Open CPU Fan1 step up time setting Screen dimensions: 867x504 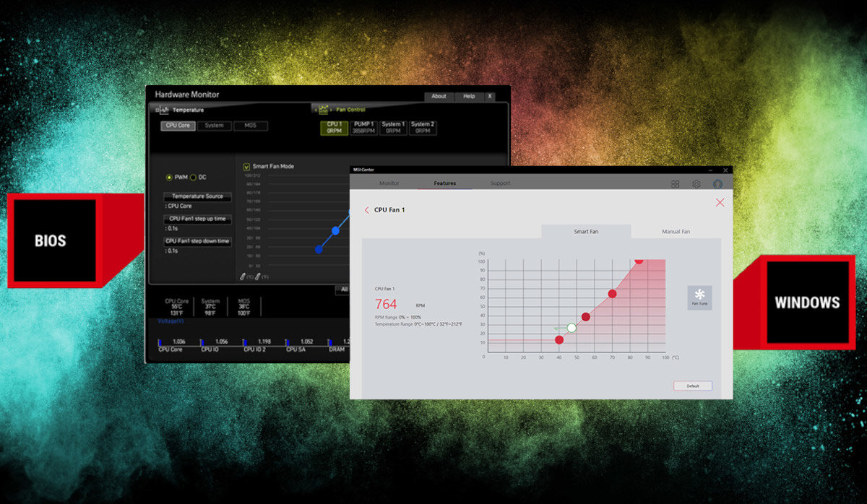click(x=197, y=219)
